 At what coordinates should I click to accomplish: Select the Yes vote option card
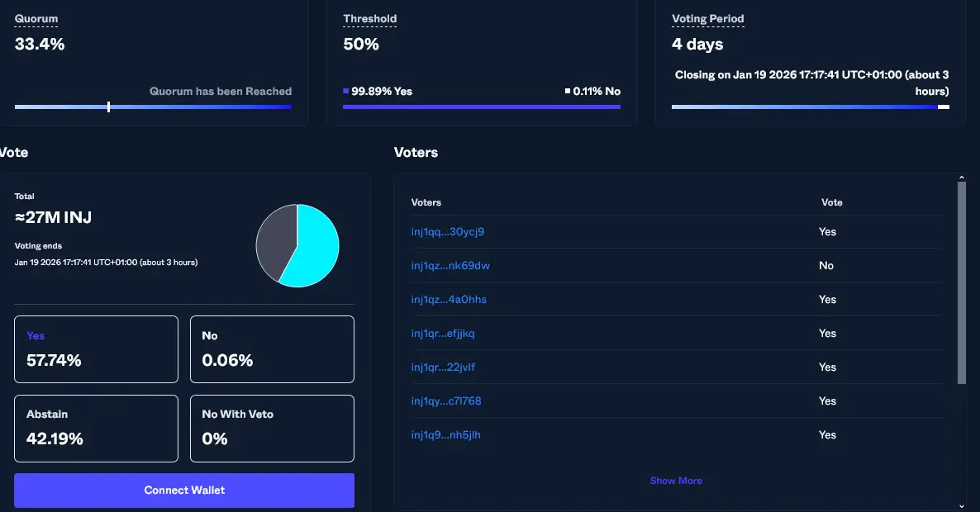(96, 349)
